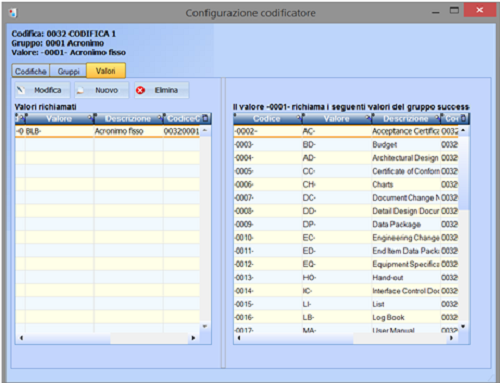The height and width of the screenshot is (383, 500).
Task: Click filter icon in right grid Descrizione header
Action: coord(437,118)
